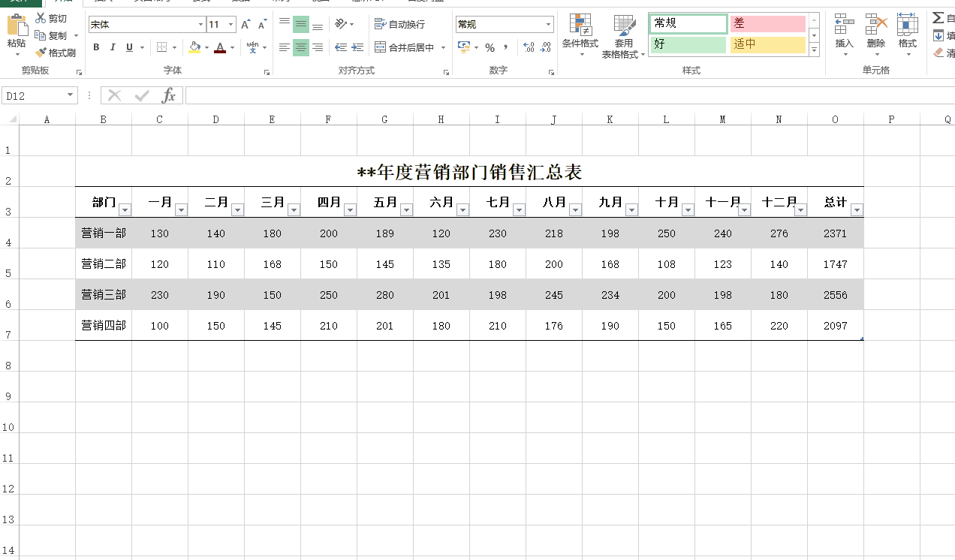This screenshot has width=955, height=560.
Task: Apply percent style
Action: pos(490,47)
